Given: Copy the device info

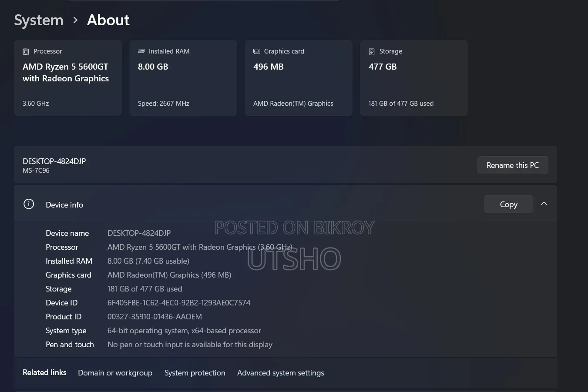Looking at the screenshot, I should coord(508,204).
